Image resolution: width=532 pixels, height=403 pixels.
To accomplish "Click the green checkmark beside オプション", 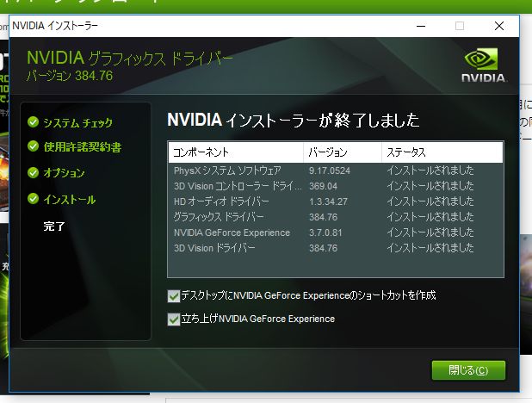I will coord(34,172).
